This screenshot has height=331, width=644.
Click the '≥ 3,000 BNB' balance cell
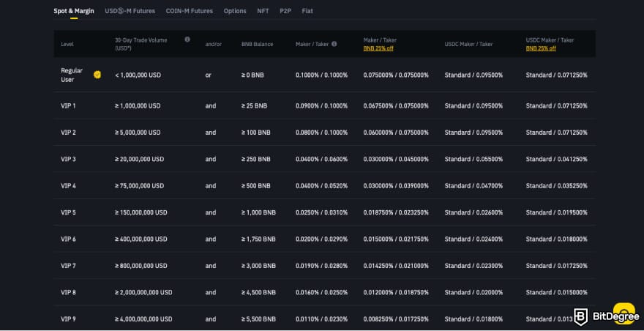tap(259, 266)
